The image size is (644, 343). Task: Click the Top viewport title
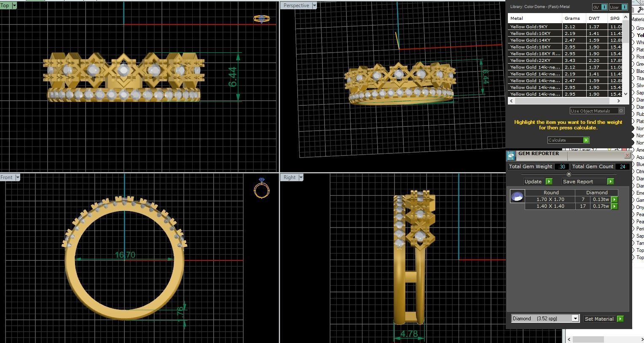(5, 5)
